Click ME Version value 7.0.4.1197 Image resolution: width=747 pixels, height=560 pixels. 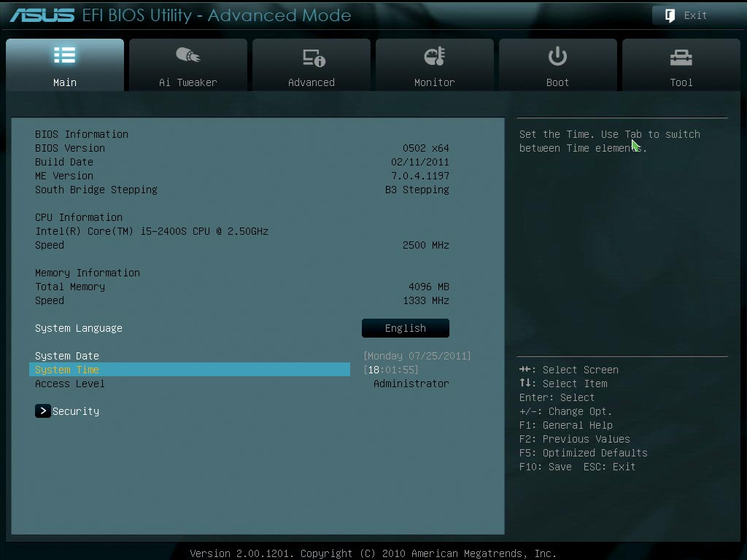tap(419, 176)
